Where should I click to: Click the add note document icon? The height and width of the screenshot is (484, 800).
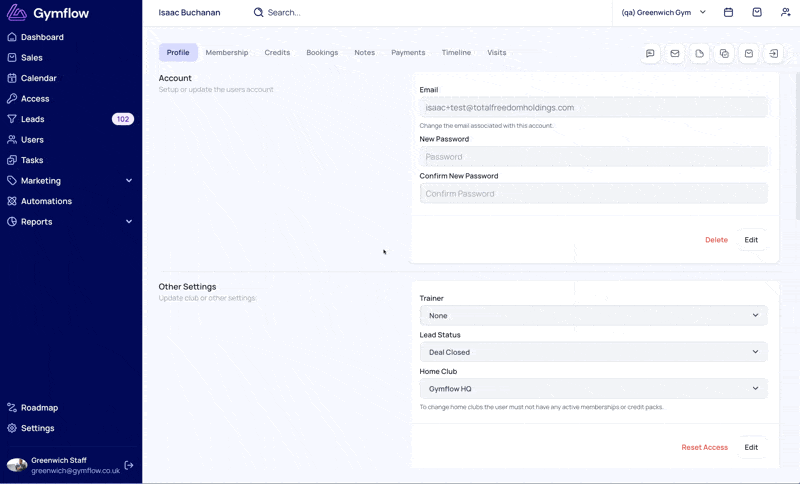pyautogui.click(x=699, y=54)
